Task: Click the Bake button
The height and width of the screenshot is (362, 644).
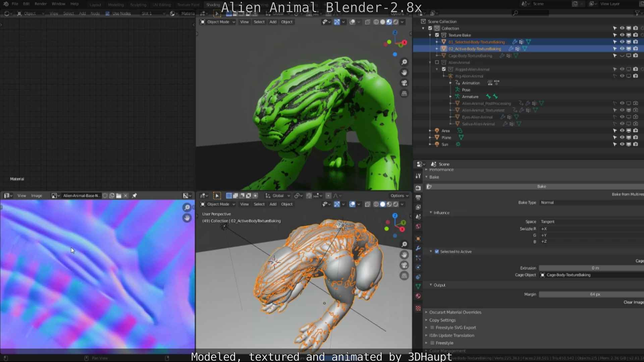Action: [x=541, y=186]
